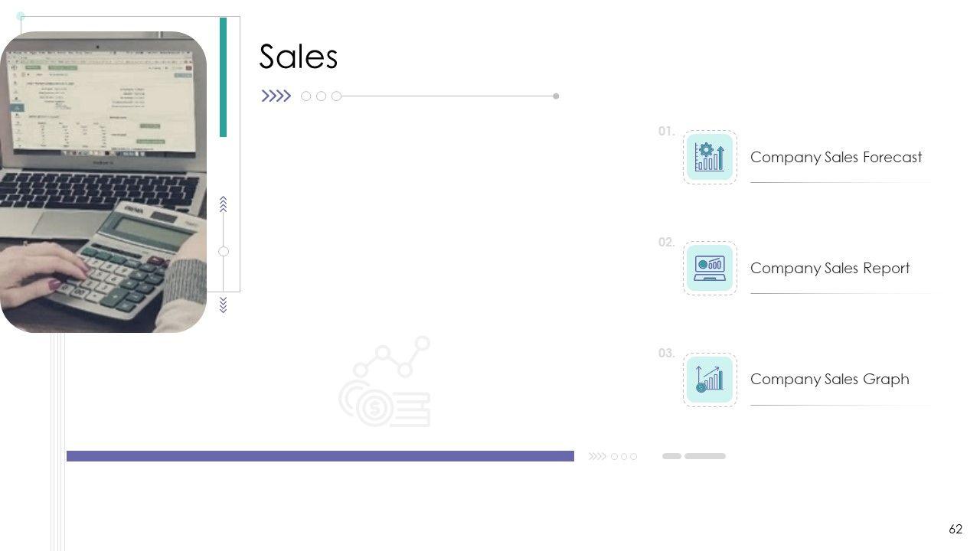Image resolution: width=980 pixels, height=551 pixels.
Task: Click the laptop and calculator photo
Action: (x=103, y=182)
